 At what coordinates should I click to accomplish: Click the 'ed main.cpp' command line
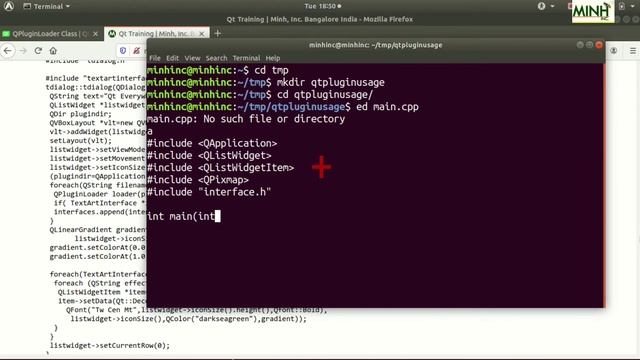tap(283, 107)
